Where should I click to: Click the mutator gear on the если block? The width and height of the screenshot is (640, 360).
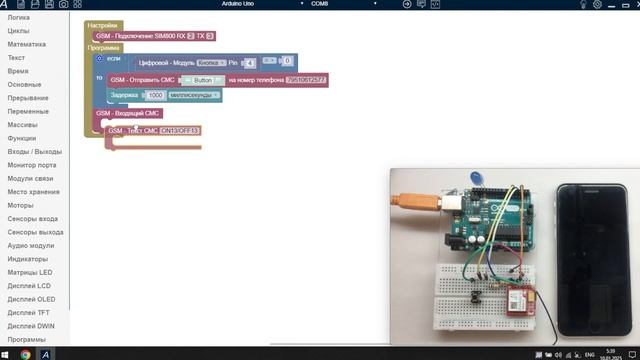click(99, 58)
